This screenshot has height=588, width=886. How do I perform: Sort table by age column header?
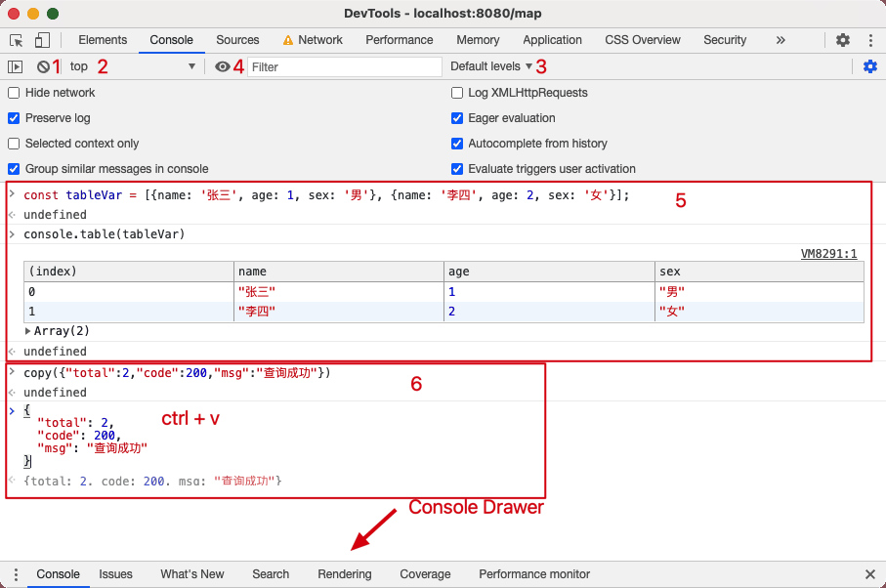tap(549, 272)
